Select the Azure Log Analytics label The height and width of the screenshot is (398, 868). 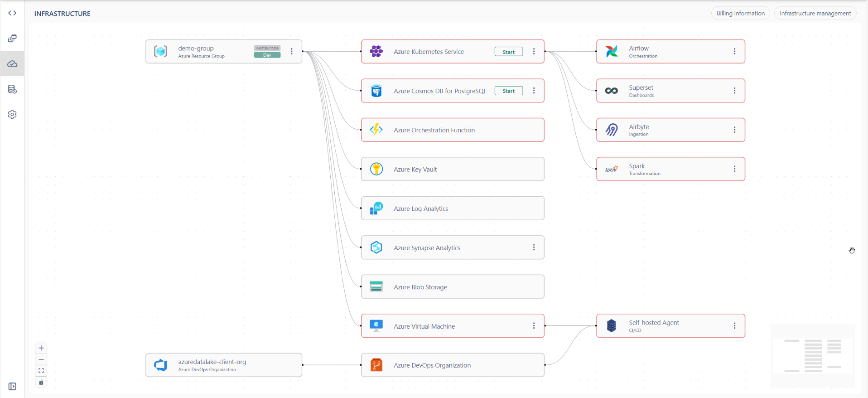tap(421, 209)
